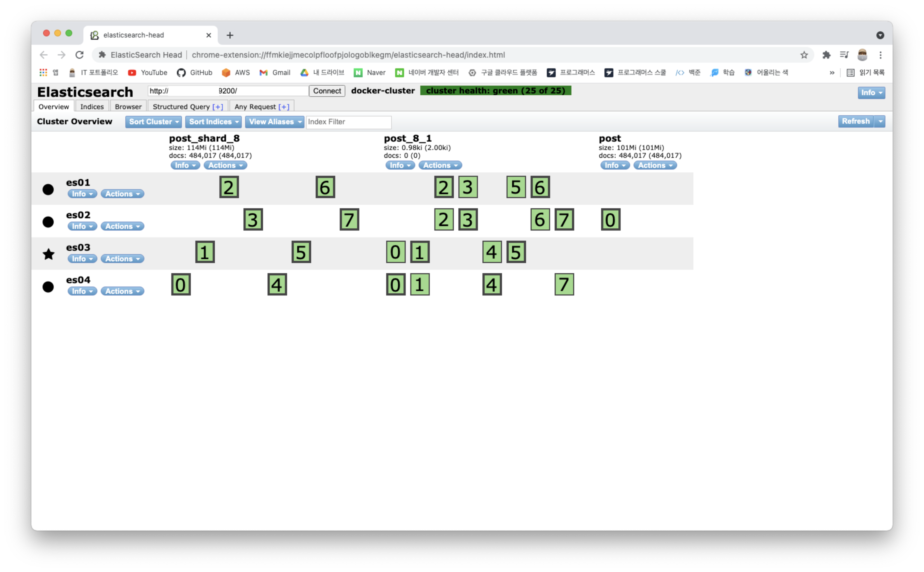The image size is (924, 572).
Task: Open Info dropdown for node es03
Action: tap(83, 259)
